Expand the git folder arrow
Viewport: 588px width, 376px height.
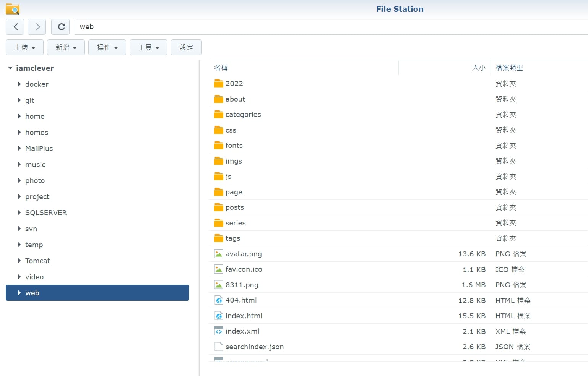(x=19, y=100)
